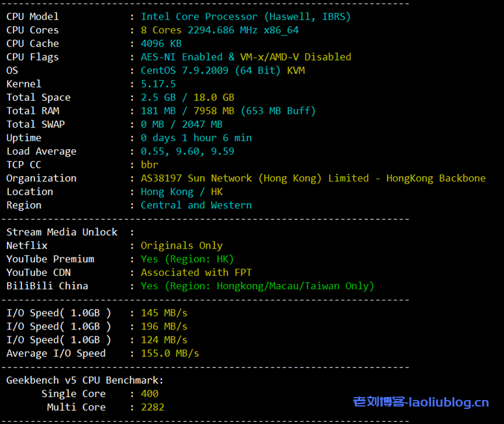
Task: Click the CPU Model value text
Action: 245,16
